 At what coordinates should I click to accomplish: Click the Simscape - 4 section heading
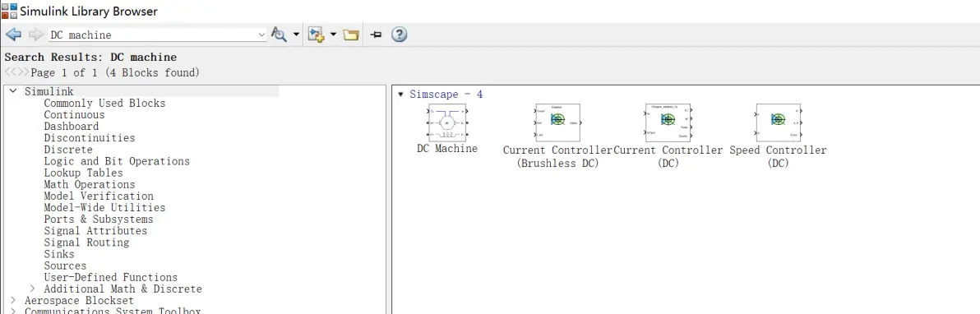pyautogui.click(x=446, y=95)
